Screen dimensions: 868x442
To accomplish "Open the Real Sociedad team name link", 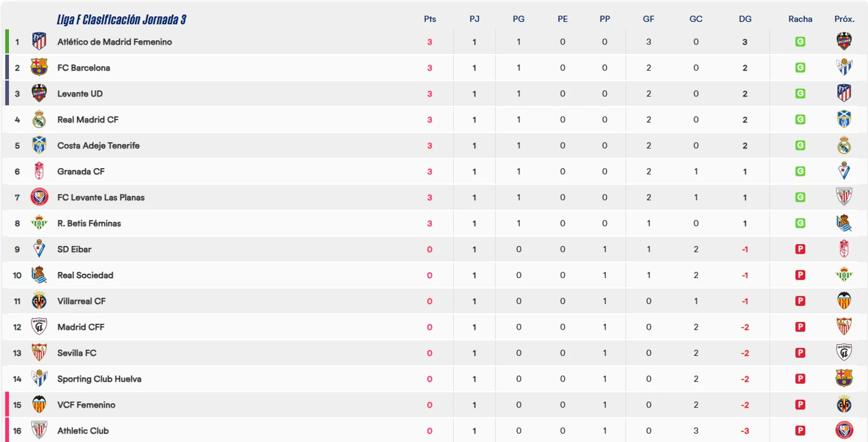I will pos(85,275).
